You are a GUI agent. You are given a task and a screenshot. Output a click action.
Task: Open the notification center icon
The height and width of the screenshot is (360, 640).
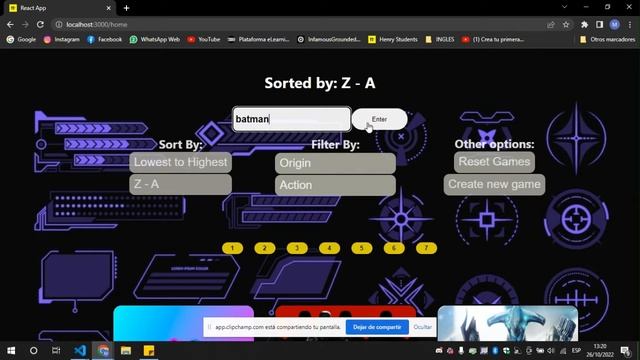click(x=625, y=351)
